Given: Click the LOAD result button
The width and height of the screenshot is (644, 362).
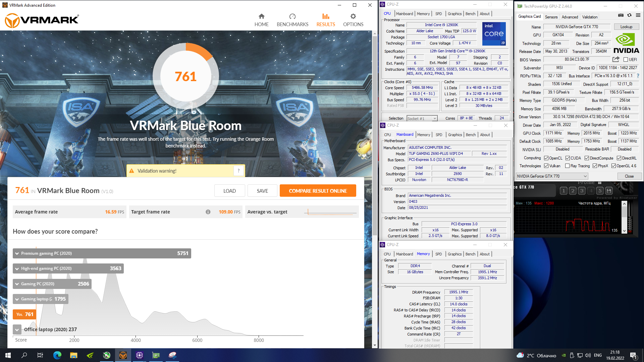Looking at the screenshot, I should [x=229, y=191].
